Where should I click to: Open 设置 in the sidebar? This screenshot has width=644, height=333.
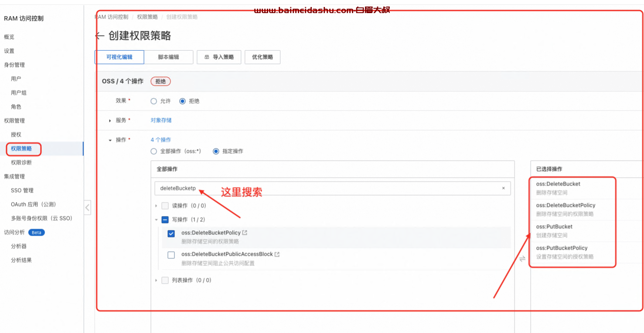[x=9, y=51]
